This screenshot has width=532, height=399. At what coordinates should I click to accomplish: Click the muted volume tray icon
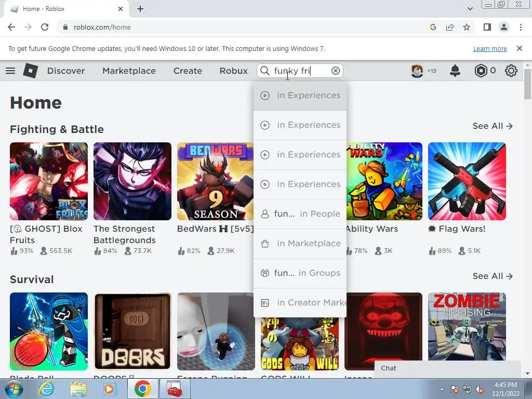(480, 390)
